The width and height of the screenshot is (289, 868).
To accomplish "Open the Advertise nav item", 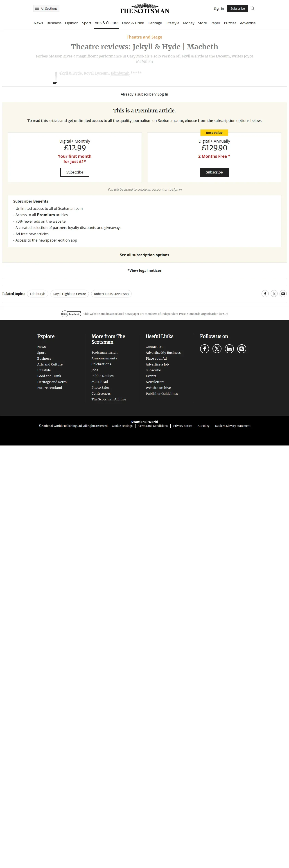I will 248,23.
